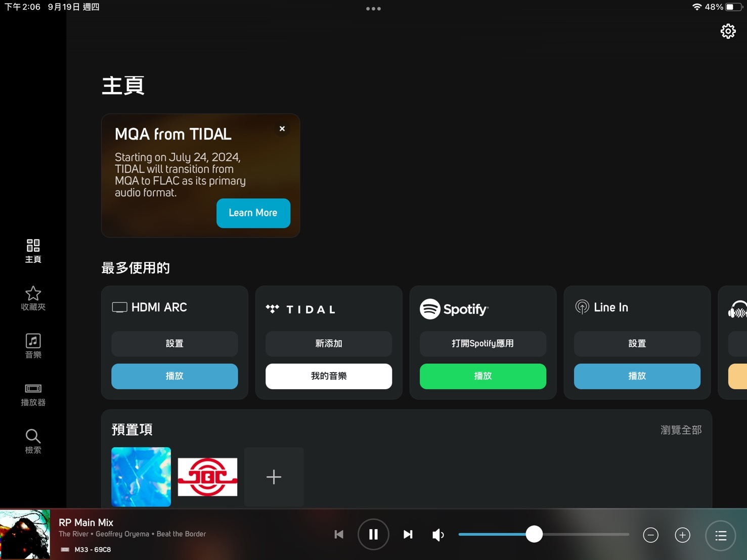Play Spotify with green 播放 button

(483, 376)
